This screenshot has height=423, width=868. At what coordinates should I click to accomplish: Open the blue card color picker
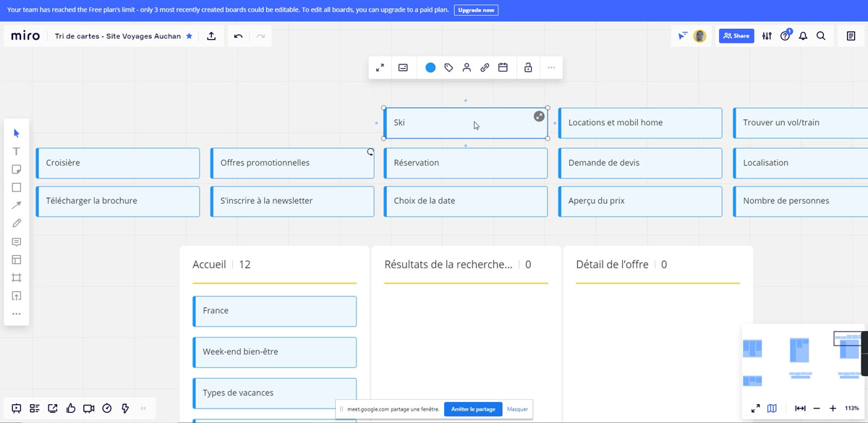point(430,67)
